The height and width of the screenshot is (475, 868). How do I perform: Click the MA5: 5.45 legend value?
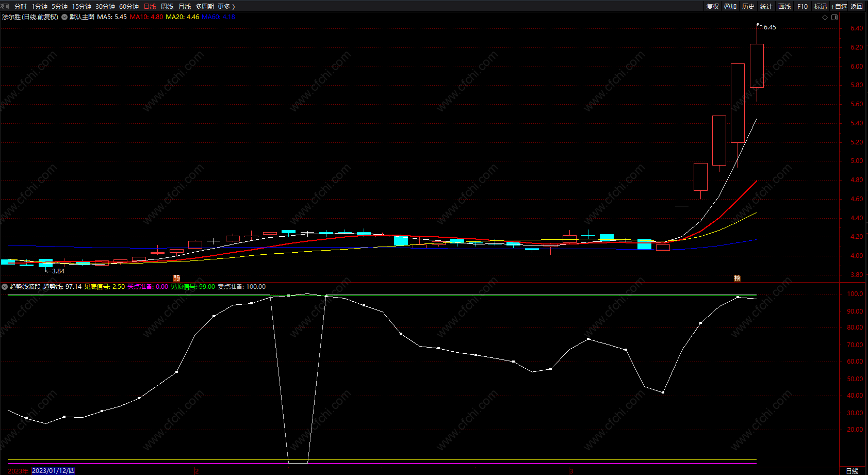(112, 17)
